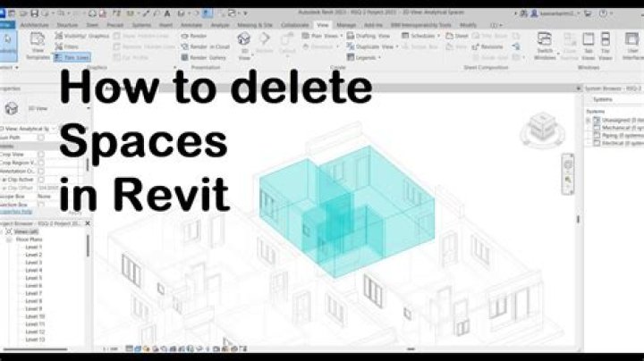Click the ViewCube in the 3D view
Image resolution: width=644 pixels, height=361 pixels.
(x=543, y=125)
